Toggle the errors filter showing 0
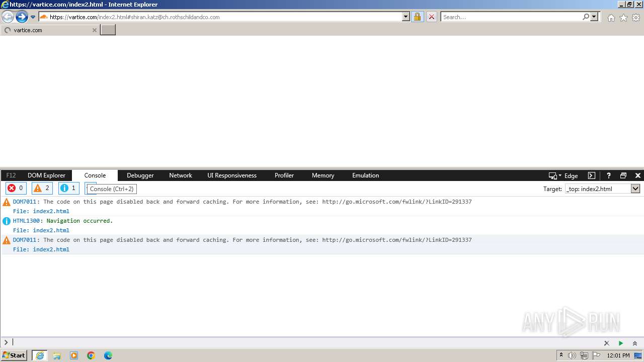Viewport: 644px width, 362px height. pyautogui.click(x=16, y=188)
